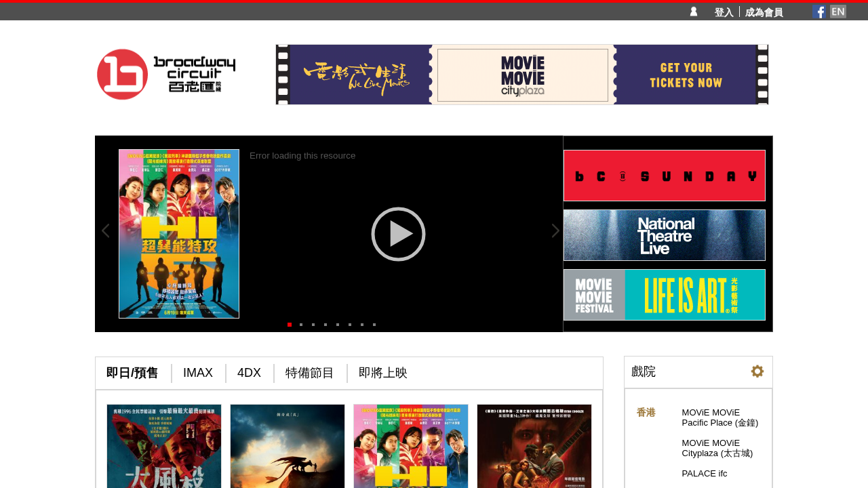The image size is (868, 488).
Task: Select the sixth carousel dot
Action: (x=350, y=325)
